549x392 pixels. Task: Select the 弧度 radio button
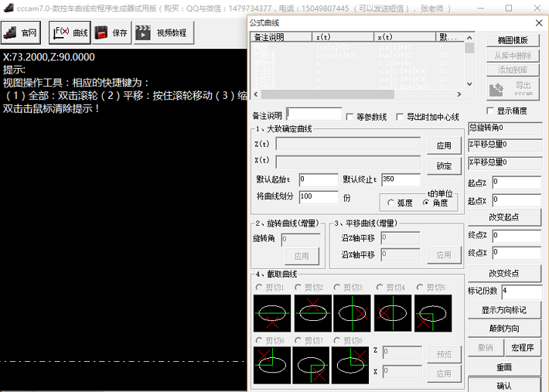pos(390,203)
